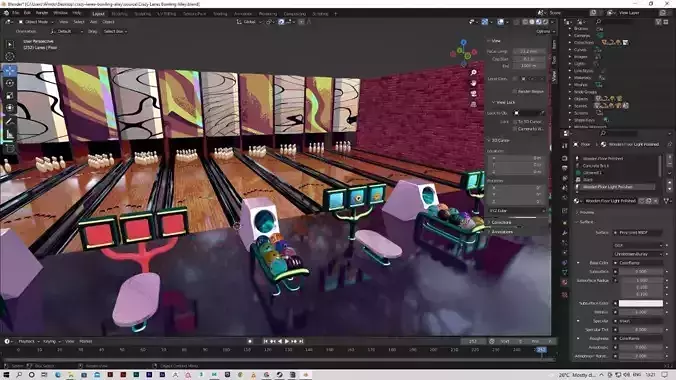This screenshot has height=380, width=676.
Task: Click the viewport pan hand icon
Action: 473,83
